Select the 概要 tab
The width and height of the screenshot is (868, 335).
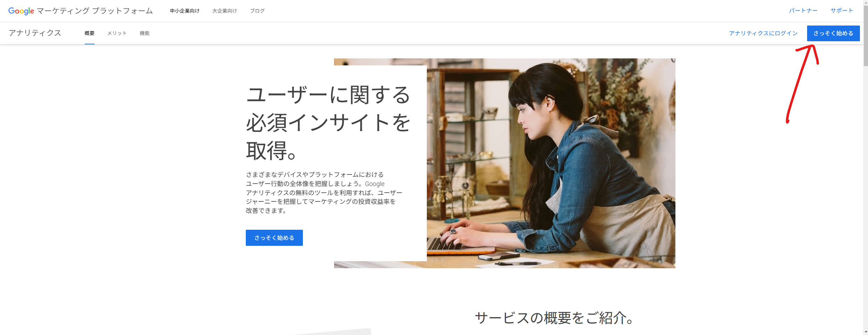click(90, 33)
